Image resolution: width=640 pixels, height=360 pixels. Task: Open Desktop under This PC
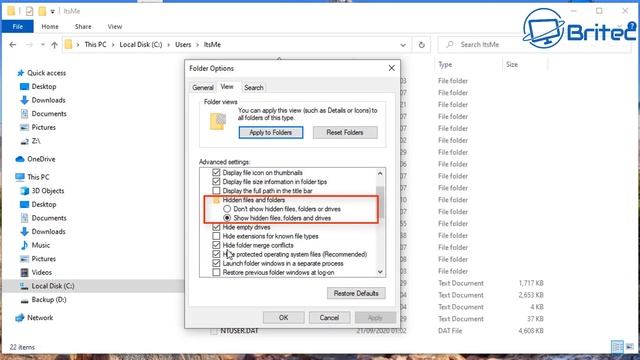44,204
